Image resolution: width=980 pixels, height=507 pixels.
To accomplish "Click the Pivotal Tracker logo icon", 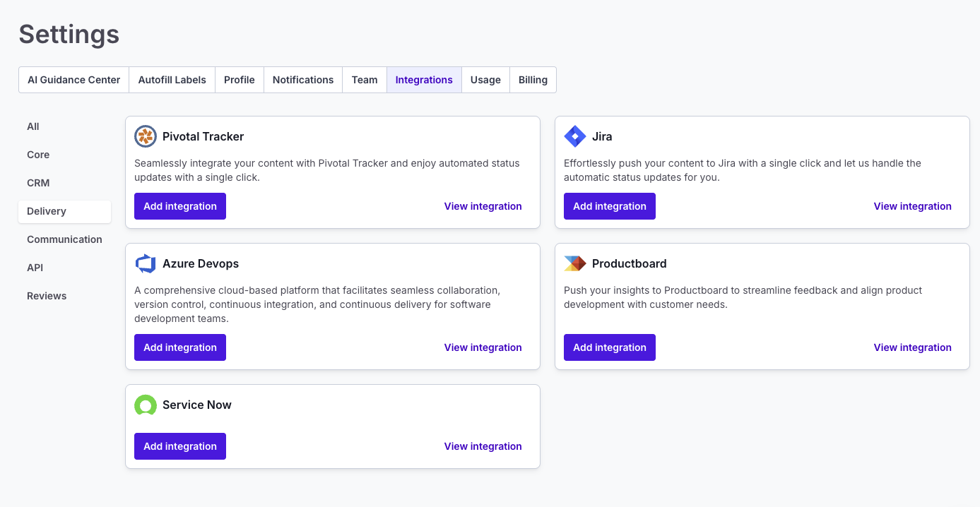I will pos(146,136).
